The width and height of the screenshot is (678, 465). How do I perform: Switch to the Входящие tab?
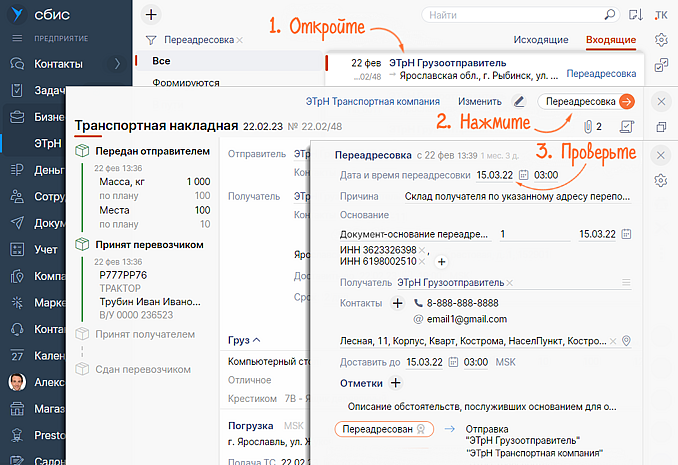pos(610,40)
